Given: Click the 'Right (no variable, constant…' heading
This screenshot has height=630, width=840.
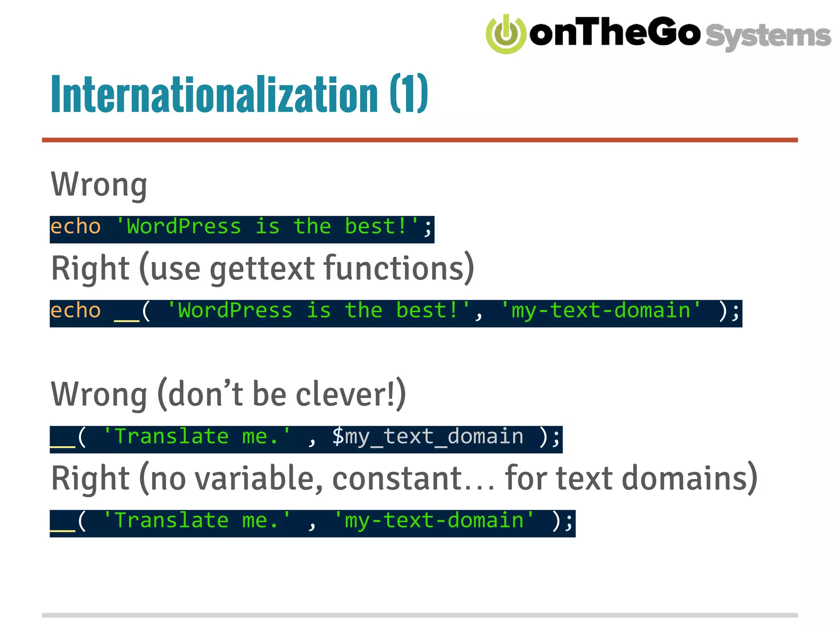Looking at the screenshot, I should tap(404, 478).
